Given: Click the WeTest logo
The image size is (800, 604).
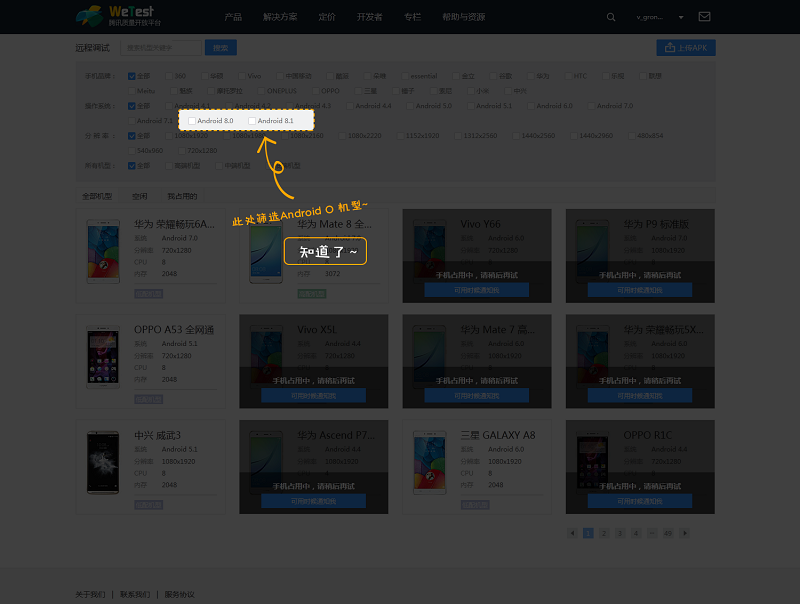Looking at the screenshot, I should click(118, 16).
